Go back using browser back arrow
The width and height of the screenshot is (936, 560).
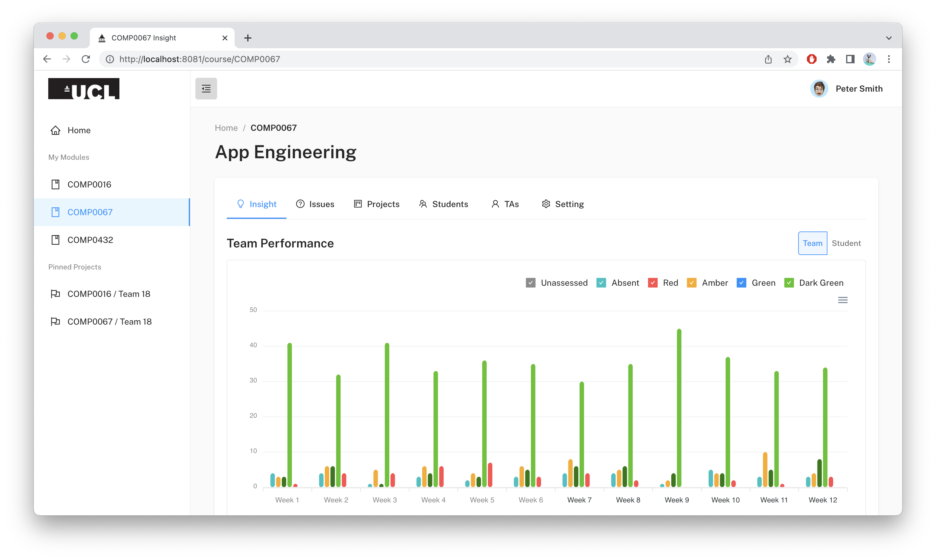[47, 59]
